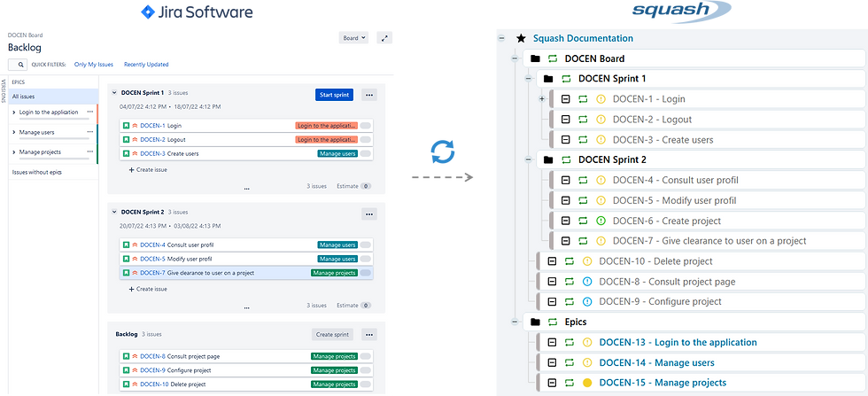The height and width of the screenshot is (396, 868).
Task: Click the sync icon of DOCEN-5 - Modify user profil
Action: (583, 200)
